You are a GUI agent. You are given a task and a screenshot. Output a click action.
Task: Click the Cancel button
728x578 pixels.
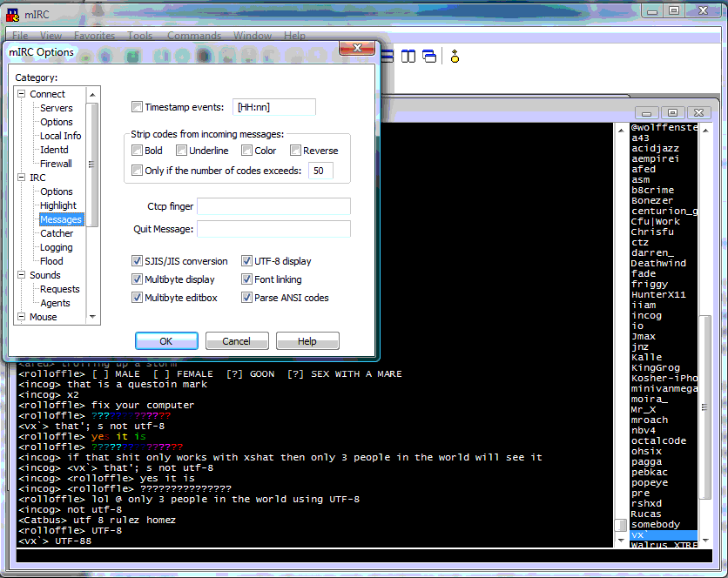pos(237,341)
